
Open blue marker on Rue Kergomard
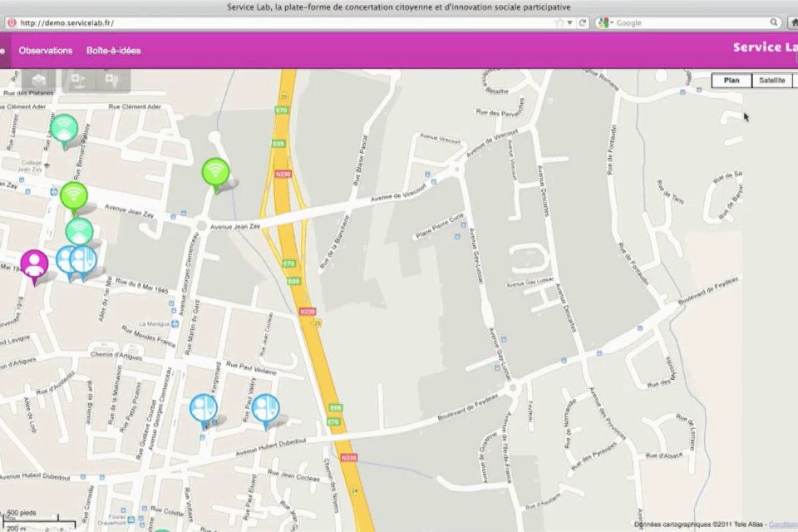[x=203, y=409]
